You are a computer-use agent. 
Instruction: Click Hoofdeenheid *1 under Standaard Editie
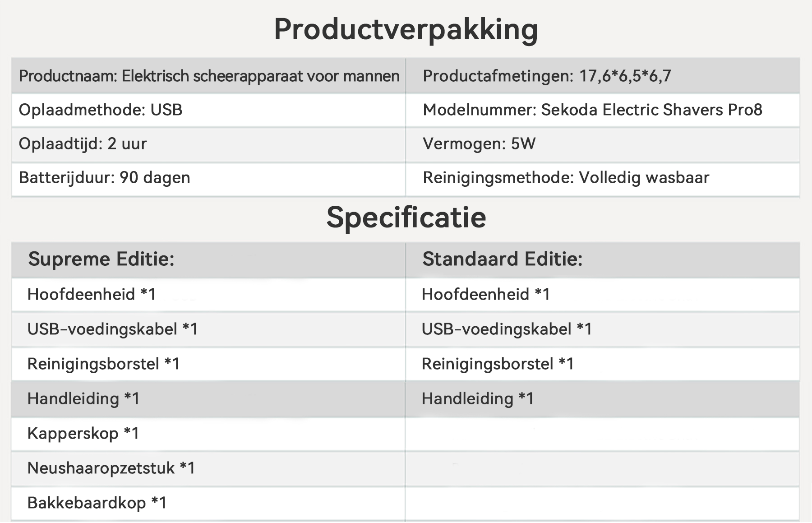coord(486,295)
